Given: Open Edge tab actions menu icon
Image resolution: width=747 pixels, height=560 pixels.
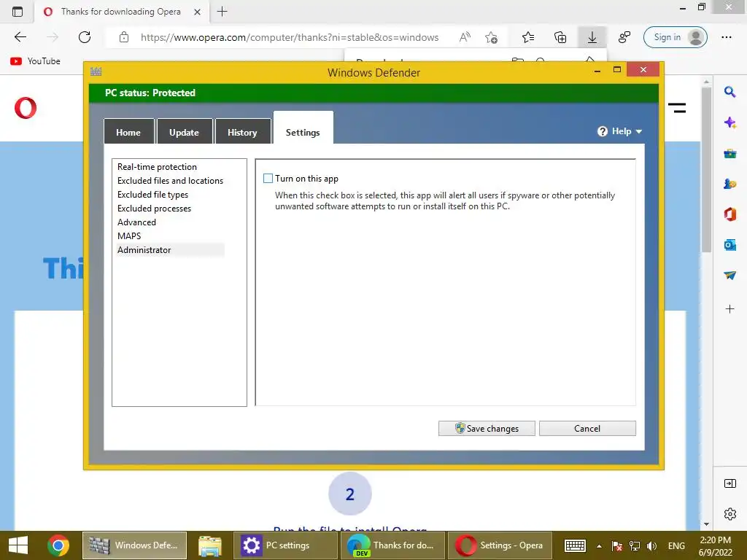Looking at the screenshot, I should 18,12.
